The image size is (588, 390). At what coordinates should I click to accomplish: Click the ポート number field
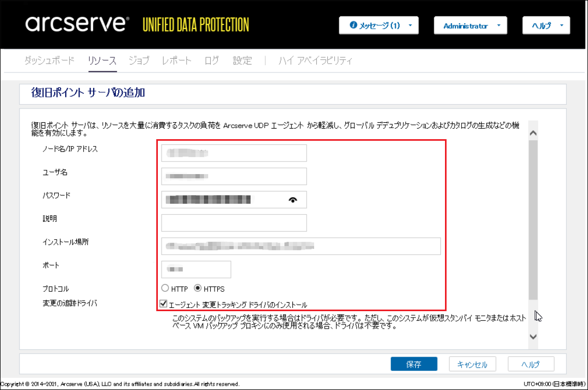point(196,269)
